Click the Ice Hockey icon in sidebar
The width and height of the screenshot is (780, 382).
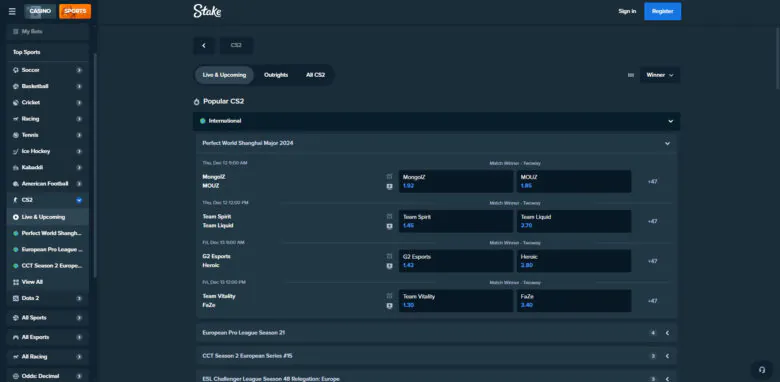point(16,151)
